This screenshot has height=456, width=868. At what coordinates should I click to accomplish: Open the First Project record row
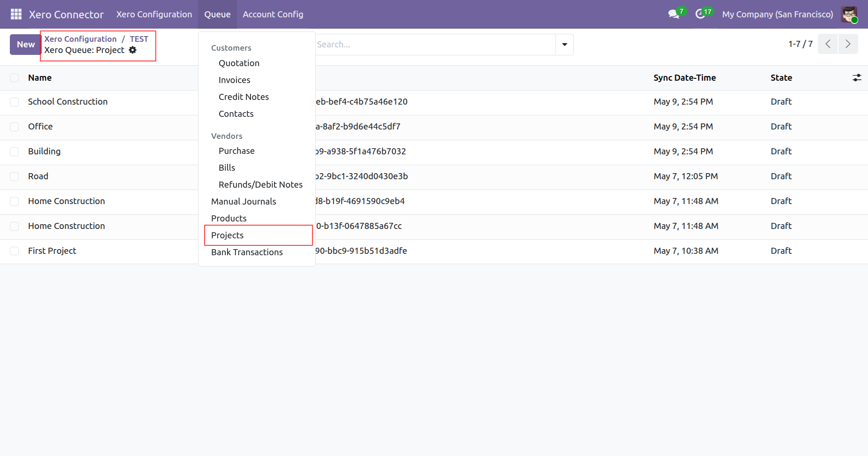point(434,251)
